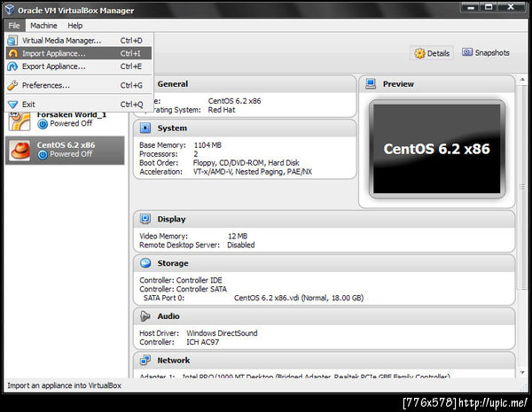The height and width of the screenshot is (412, 532).
Task: Open the Machine menu
Action: coord(43,26)
